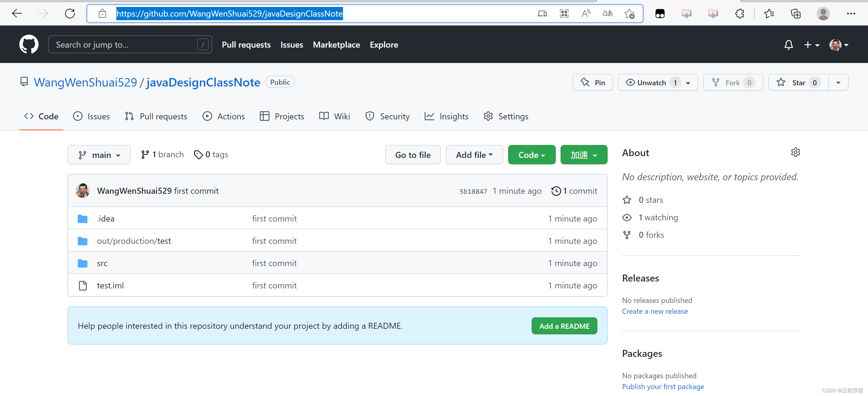Open the browser extensions puzzle icon
868x396 pixels.
tap(740, 14)
